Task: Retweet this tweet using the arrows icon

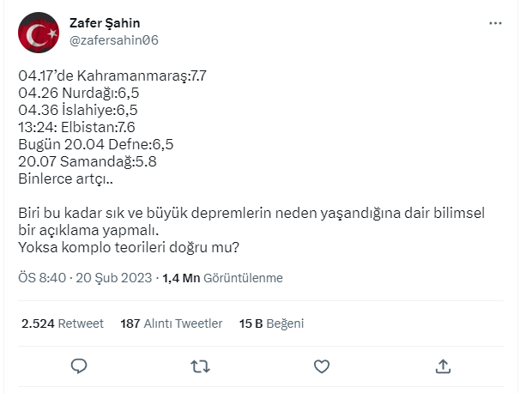Action: point(200,366)
